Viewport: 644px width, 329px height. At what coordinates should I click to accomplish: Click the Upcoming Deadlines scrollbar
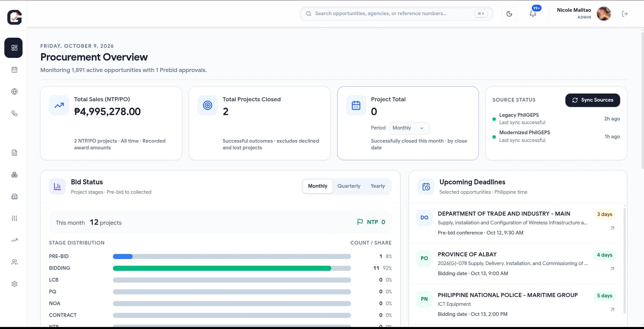click(x=625, y=261)
